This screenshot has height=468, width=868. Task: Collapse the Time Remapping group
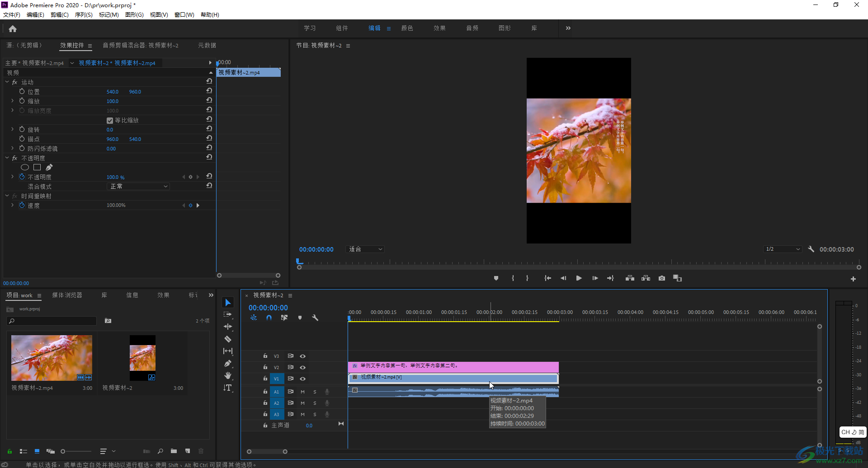(7, 196)
